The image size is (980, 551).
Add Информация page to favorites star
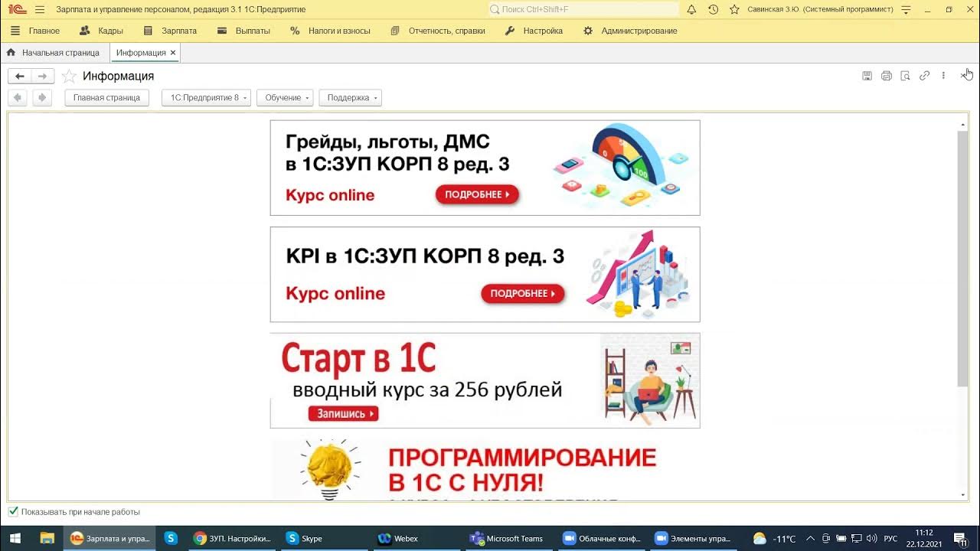click(69, 76)
